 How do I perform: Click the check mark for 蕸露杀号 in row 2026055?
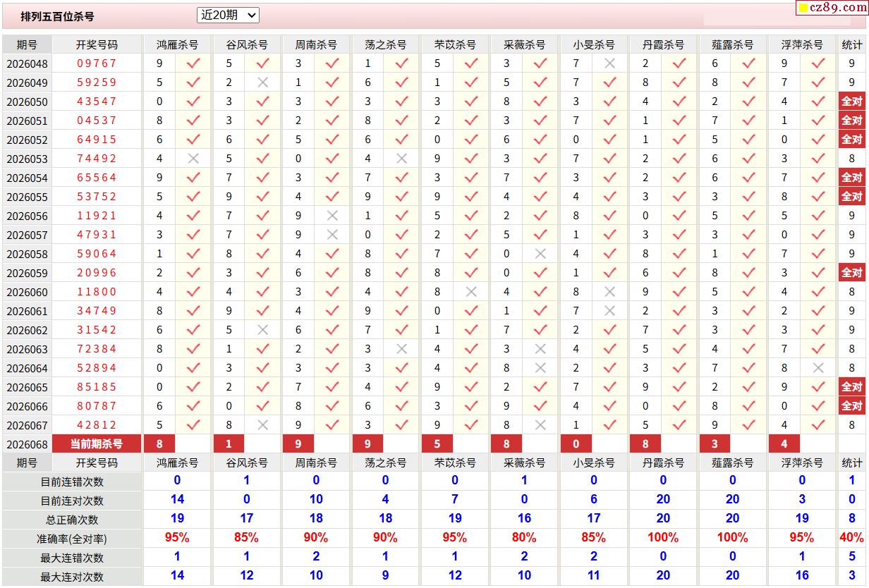(x=749, y=196)
